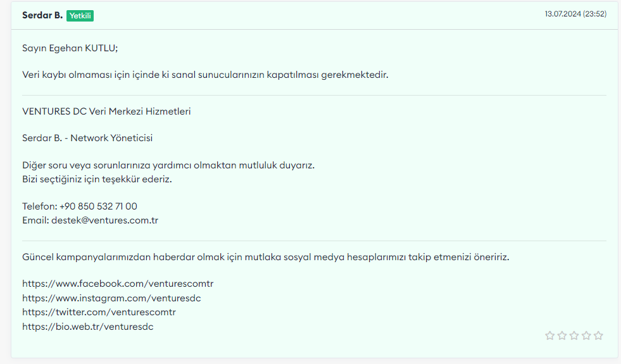Rate the reply with five stars
Viewport: 621px width, 364px height.
(x=598, y=336)
